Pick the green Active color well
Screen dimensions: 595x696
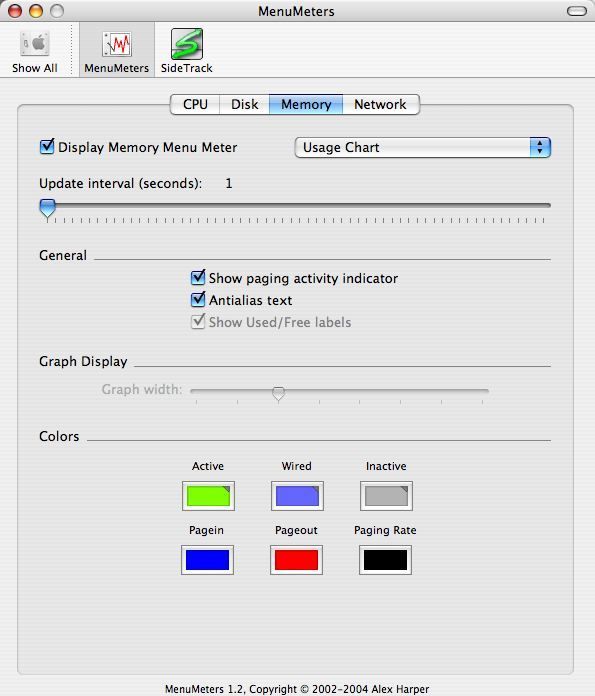[208, 496]
